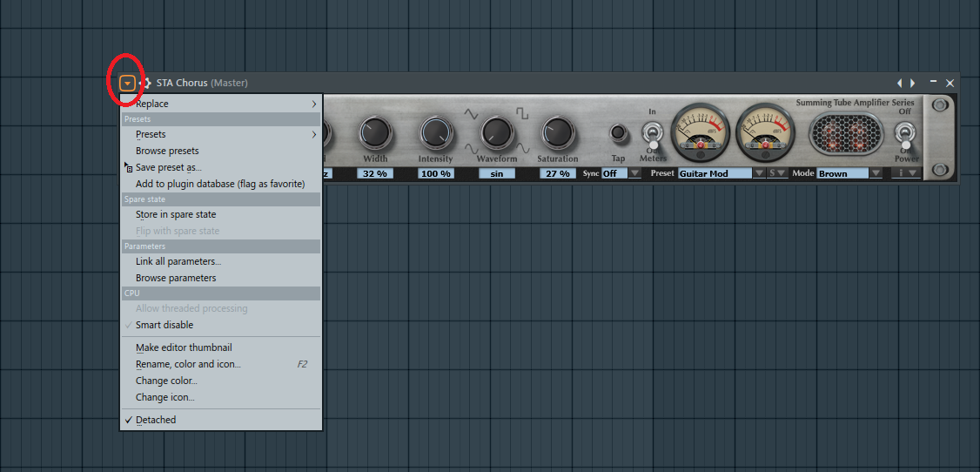Viewport: 980px width, 472px height.
Task: Flip the In/Out Meters toggle switch
Action: pos(653,134)
